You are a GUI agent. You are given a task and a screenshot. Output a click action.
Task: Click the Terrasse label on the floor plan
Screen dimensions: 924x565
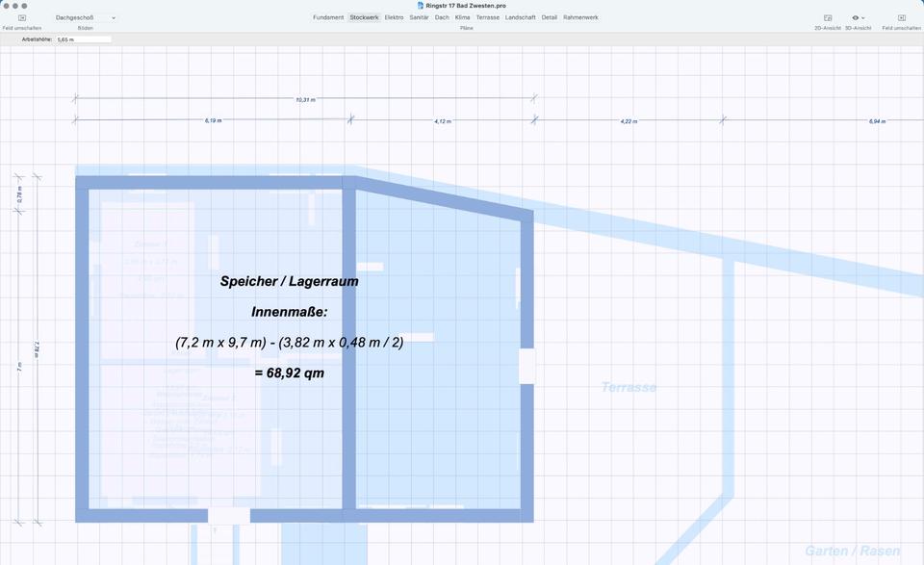click(629, 387)
